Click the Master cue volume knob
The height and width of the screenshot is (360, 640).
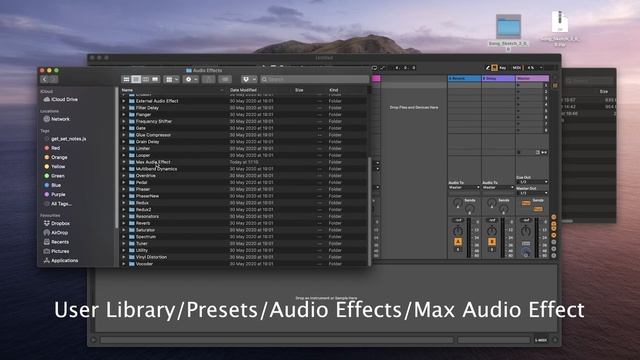coord(526,253)
